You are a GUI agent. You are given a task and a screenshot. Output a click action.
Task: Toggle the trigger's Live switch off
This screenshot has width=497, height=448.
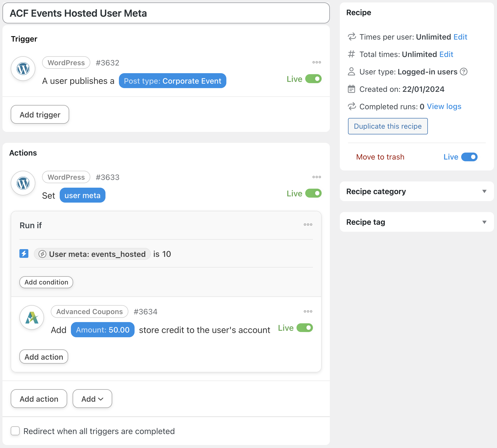[x=313, y=79]
